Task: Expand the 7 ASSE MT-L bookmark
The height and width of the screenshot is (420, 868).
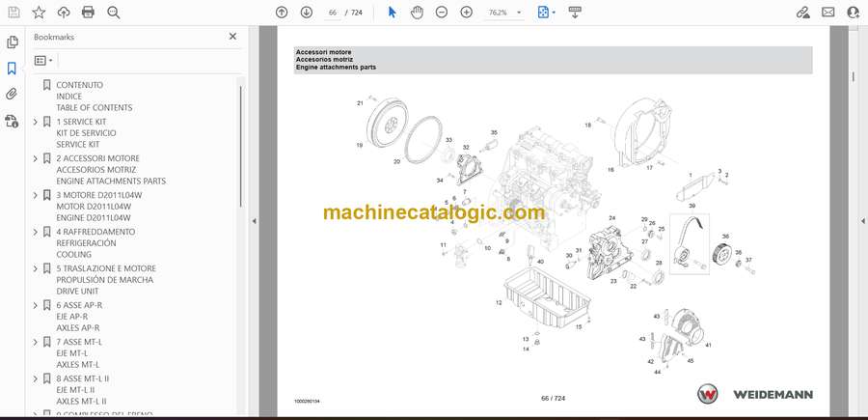Action: [x=36, y=342]
